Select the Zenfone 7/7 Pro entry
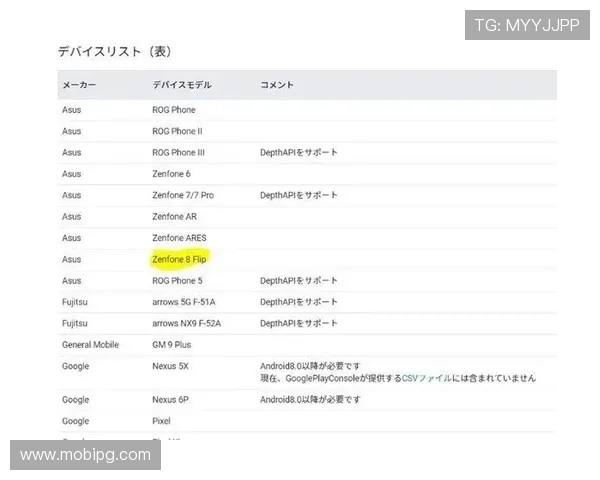 tap(182, 195)
